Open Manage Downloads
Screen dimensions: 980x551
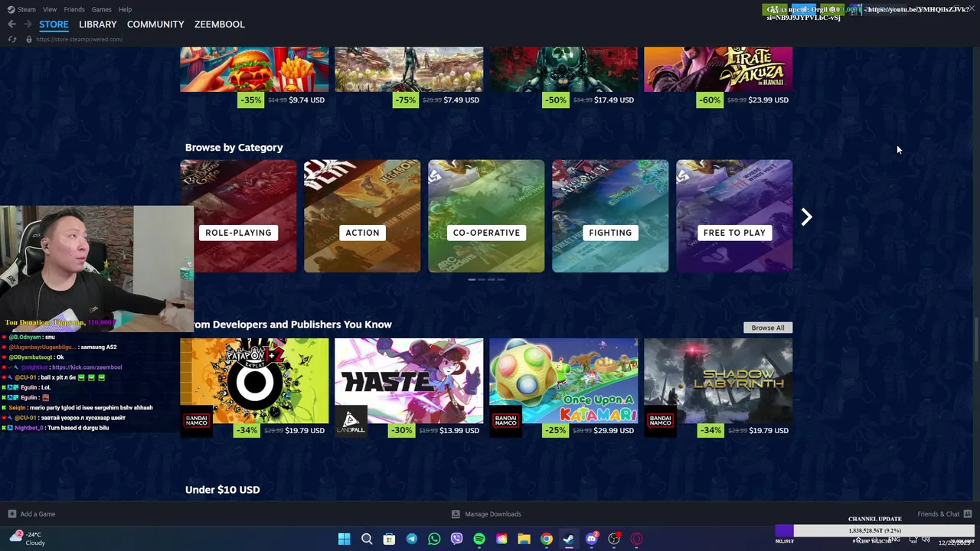point(486,514)
